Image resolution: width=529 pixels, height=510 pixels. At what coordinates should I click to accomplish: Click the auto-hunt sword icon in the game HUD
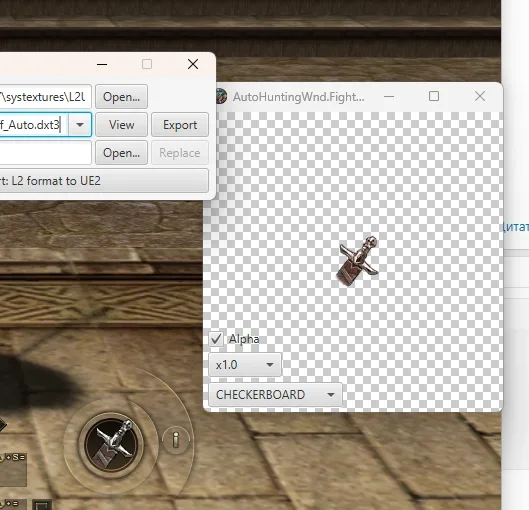click(111, 444)
